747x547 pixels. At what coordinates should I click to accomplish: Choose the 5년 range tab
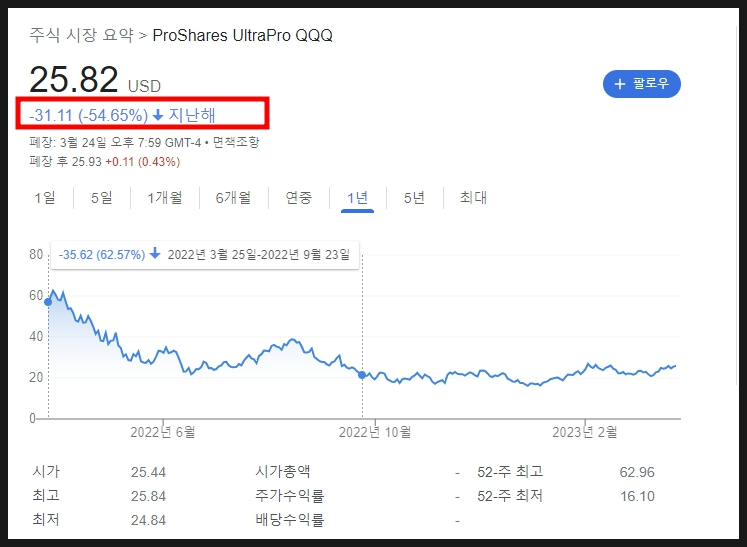point(414,197)
